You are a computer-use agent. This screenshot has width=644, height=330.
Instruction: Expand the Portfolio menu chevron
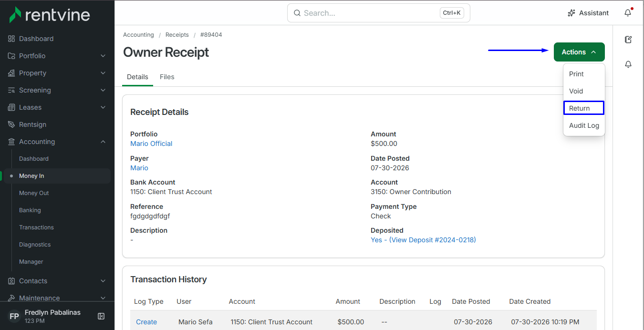(103, 56)
